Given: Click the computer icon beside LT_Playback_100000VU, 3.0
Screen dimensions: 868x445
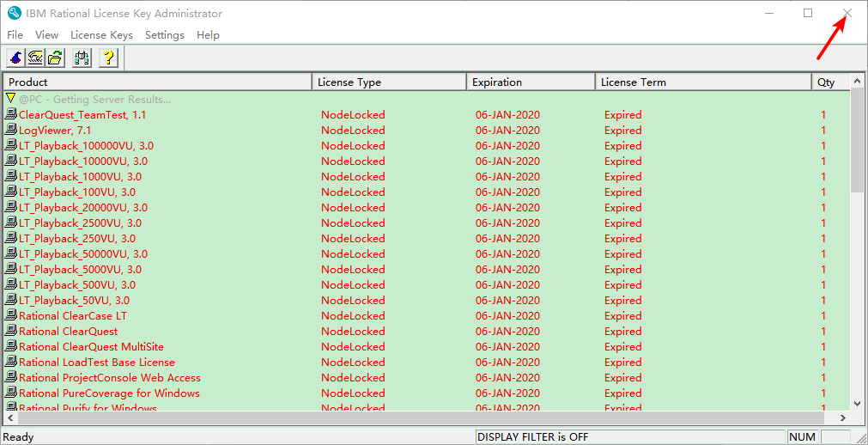Looking at the screenshot, I should (x=11, y=146).
